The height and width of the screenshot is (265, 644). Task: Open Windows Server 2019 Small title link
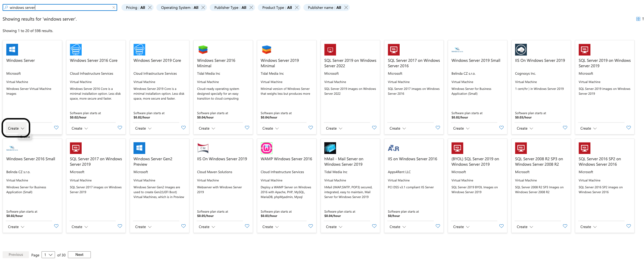click(x=476, y=60)
